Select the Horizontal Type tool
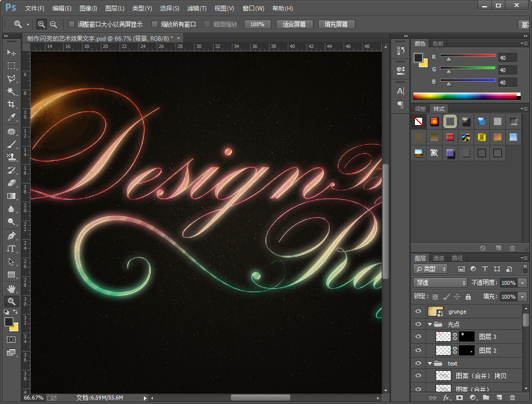The image size is (532, 404). (11, 248)
